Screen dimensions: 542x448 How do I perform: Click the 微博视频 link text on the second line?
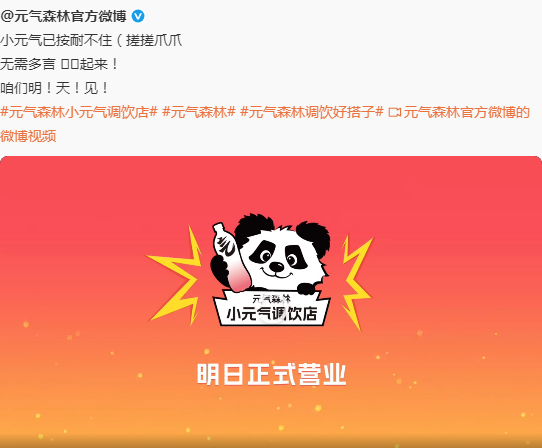pos(28,136)
